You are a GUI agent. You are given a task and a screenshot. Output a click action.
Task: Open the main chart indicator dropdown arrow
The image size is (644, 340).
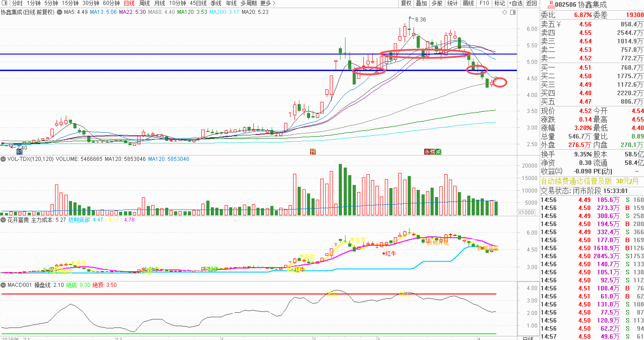(x=60, y=12)
